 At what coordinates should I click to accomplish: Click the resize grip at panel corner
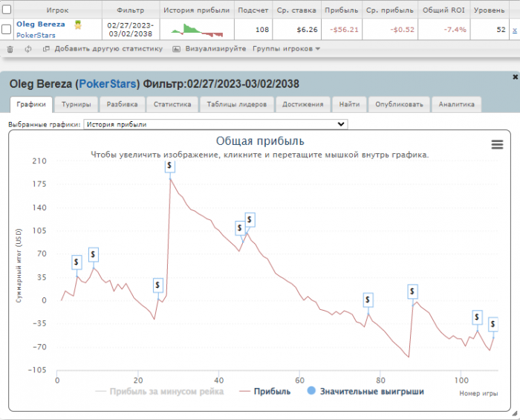514,413
